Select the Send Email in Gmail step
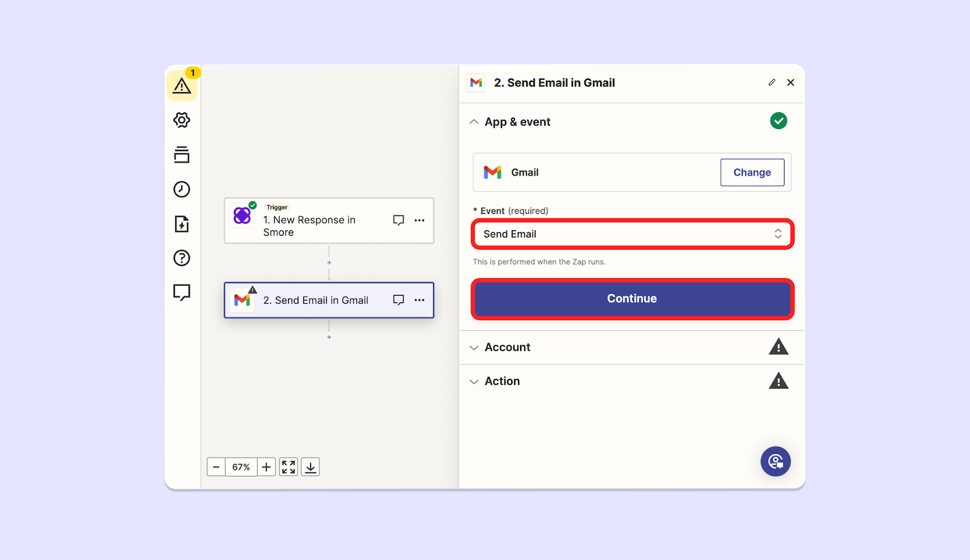970x560 pixels. tap(329, 300)
